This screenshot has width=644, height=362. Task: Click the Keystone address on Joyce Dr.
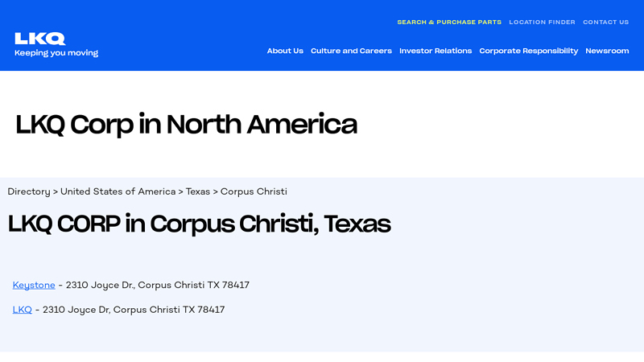tap(157, 286)
